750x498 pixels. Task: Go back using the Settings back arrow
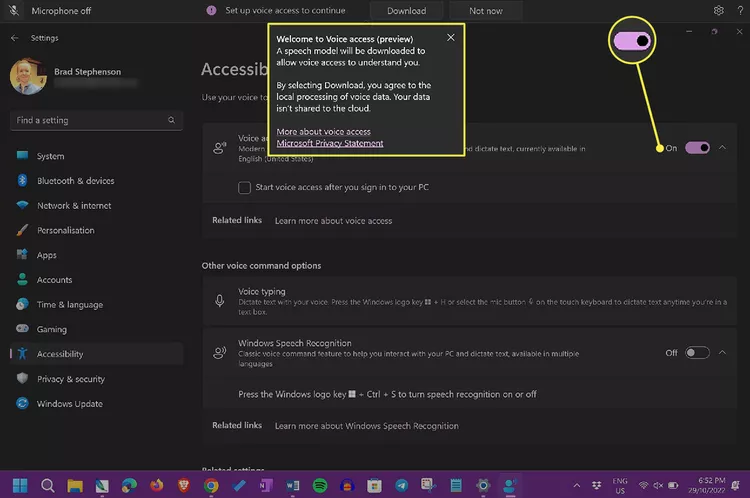14,38
